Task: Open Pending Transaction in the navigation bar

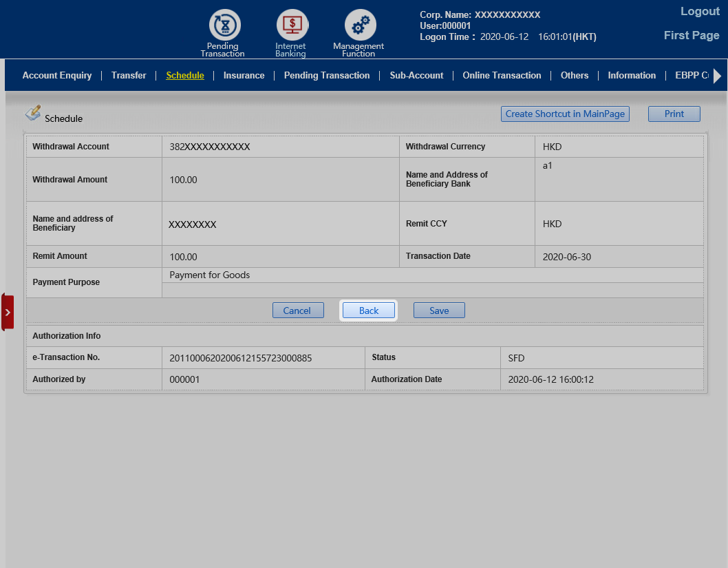Action: point(327,76)
